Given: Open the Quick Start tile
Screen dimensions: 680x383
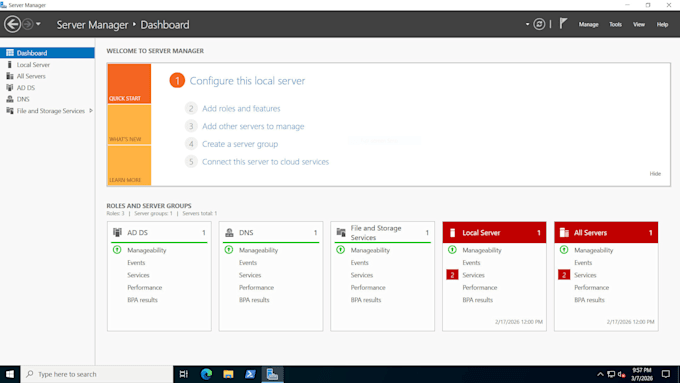Looking at the screenshot, I should [x=129, y=84].
